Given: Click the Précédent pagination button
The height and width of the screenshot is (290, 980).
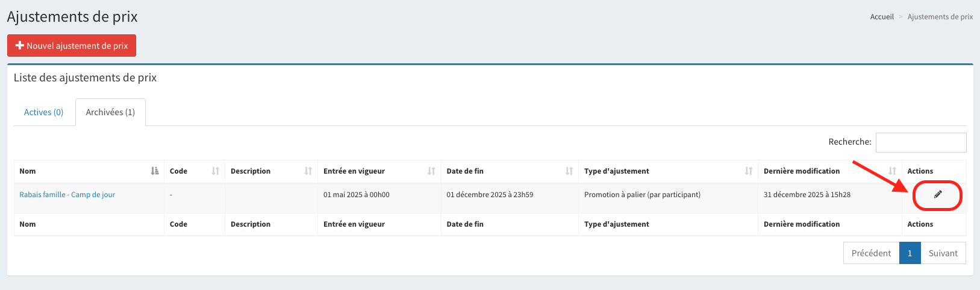Looking at the screenshot, I should [x=872, y=253].
